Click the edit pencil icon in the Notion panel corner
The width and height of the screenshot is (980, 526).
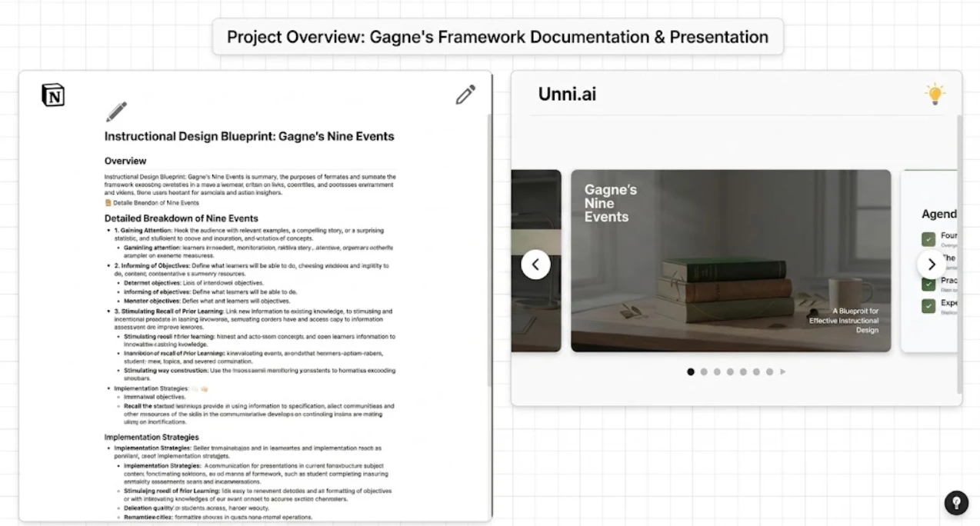465,95
